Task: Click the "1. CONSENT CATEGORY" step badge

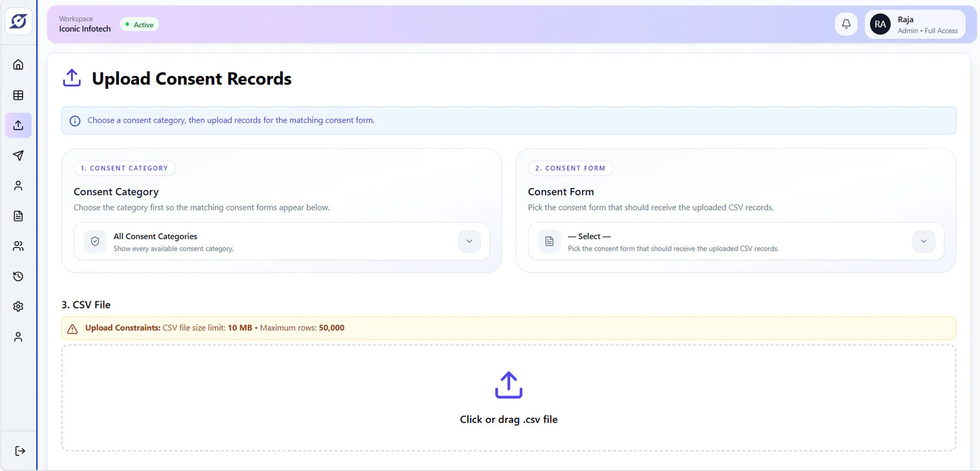Action: coord(124,168)
